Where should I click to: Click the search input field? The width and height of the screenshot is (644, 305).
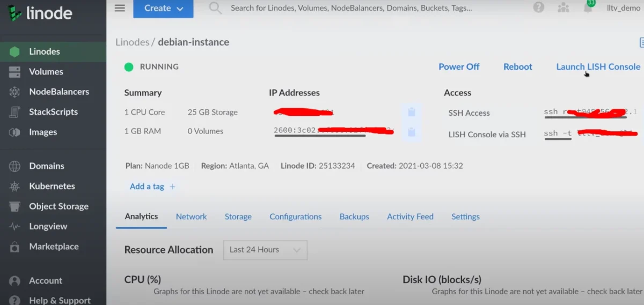352,8
